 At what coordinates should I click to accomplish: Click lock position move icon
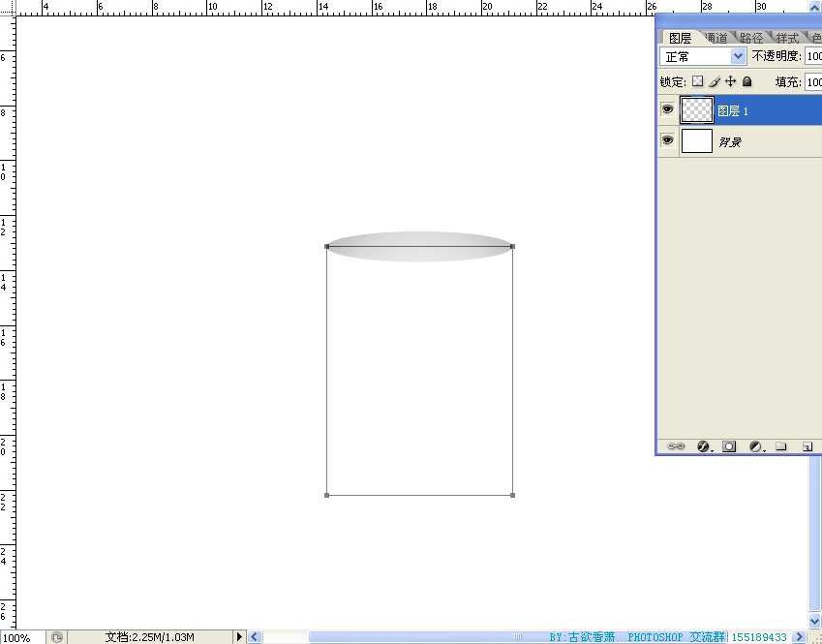tap(731, 82)
